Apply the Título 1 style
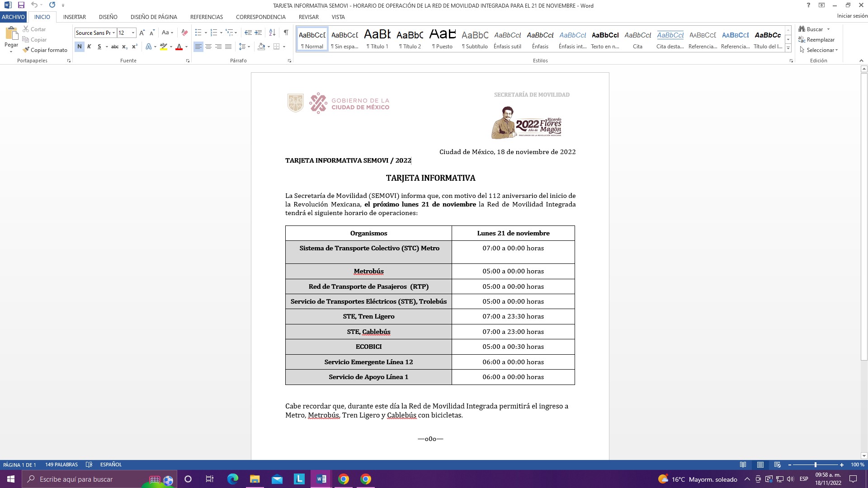Viewport: 868px width, 488px height. [377, 39]
